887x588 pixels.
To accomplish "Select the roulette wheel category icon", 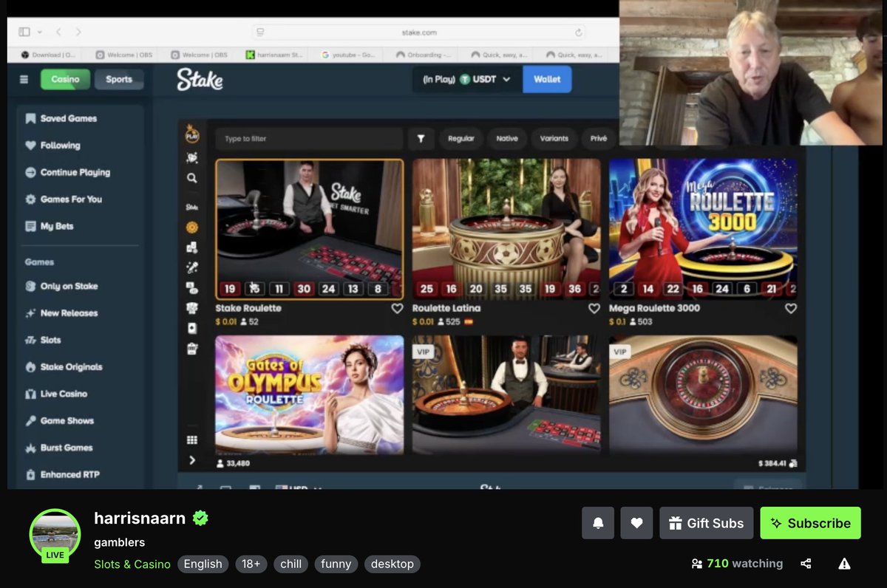I will (192, 228).
